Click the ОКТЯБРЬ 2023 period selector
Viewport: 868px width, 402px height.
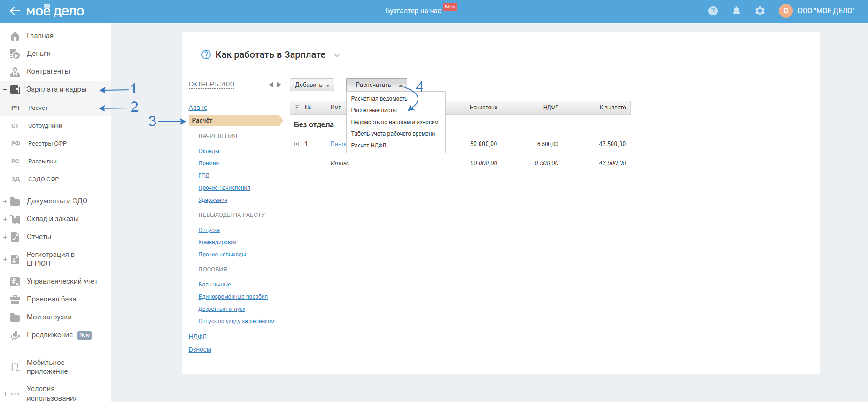(211, 85)
